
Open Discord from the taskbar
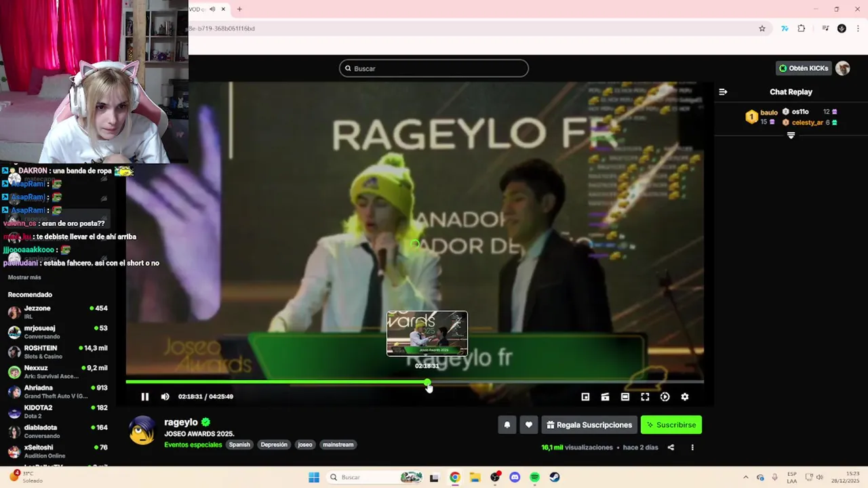click(x=515, y=477)
